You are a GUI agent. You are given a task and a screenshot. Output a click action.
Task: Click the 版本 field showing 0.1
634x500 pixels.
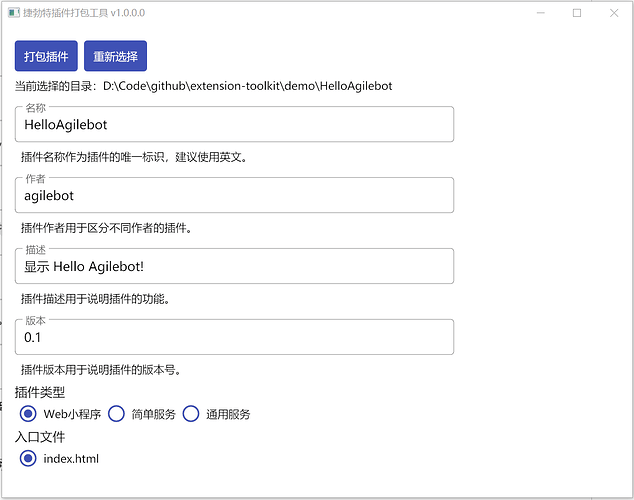[234, 337]
